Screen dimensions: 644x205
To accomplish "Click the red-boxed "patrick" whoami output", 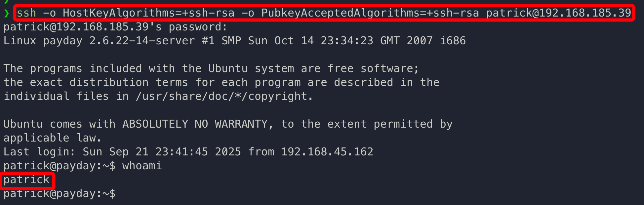I will click(26, 180).
